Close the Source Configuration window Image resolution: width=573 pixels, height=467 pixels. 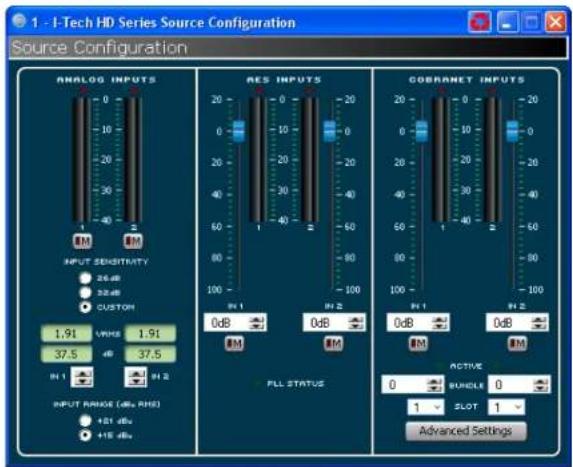pyautogui.click(x=555, y=22)
